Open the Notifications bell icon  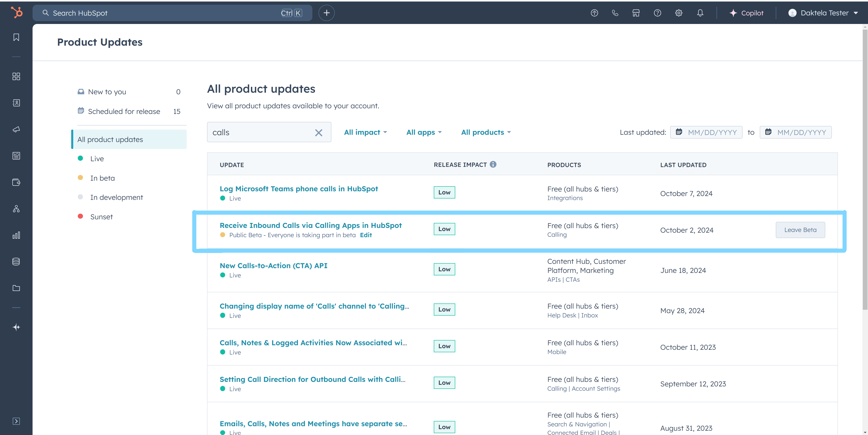[700, 13]
